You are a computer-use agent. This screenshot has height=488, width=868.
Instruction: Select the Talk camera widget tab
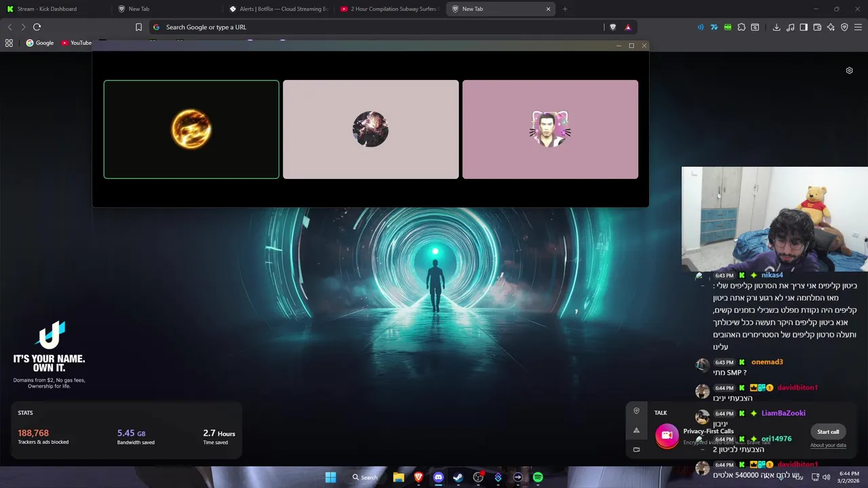pyautogui.click(x=636, y=449)
